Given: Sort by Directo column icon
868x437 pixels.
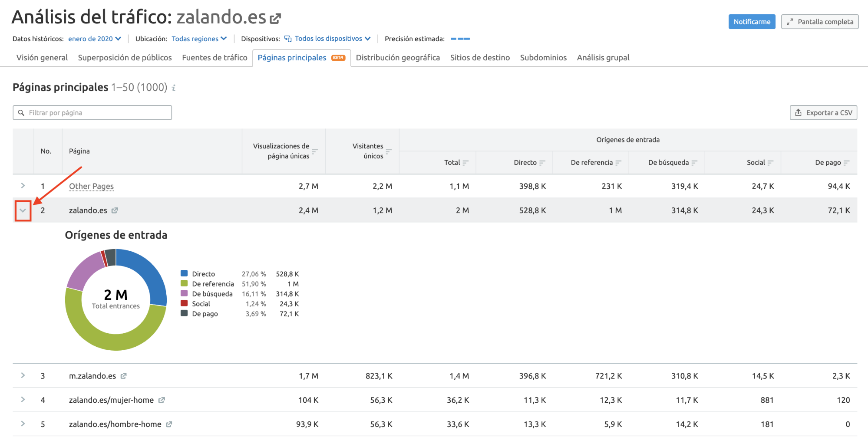Looking at the screenshot, I should [x=542, y=163].
